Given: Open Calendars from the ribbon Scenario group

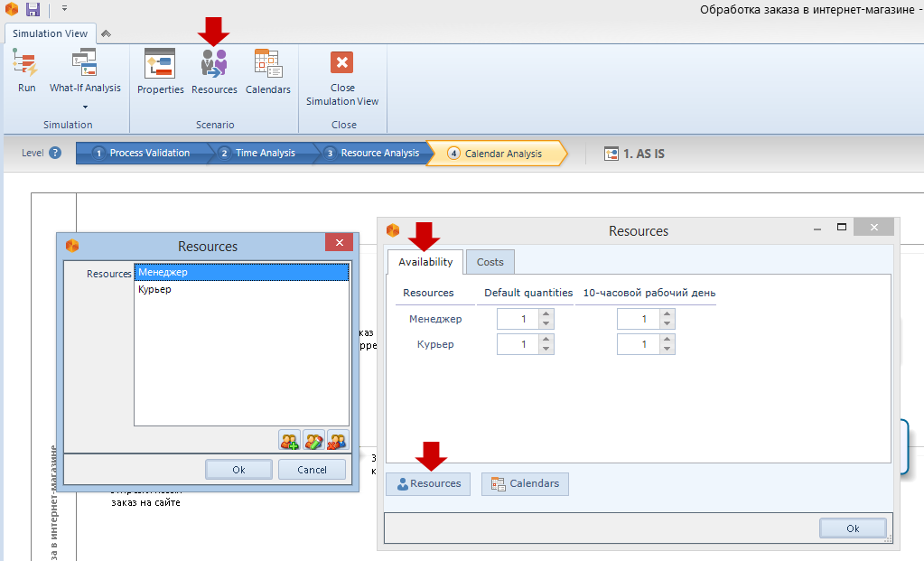Looking at the screenshot, I should point(268,71).
